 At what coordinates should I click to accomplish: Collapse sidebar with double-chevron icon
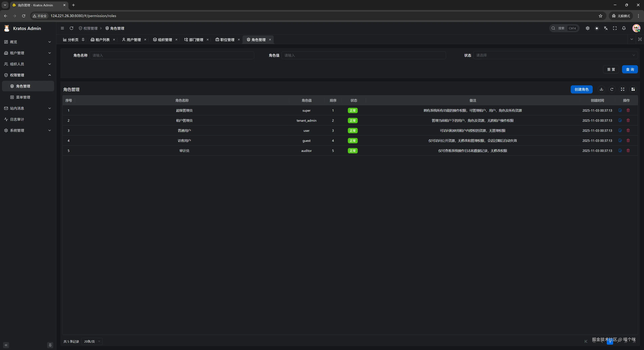[x=6, y=345]
